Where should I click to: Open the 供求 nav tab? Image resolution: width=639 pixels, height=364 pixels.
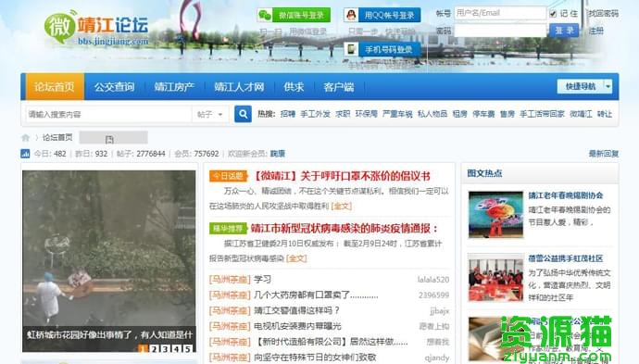(294, 87)
